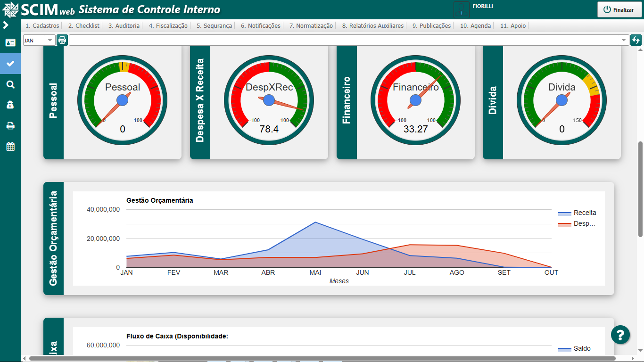The width and height of the screenshot is (644, 362).
Task: Expand the wide empty combo box arrow
Action: click(624, 41)
